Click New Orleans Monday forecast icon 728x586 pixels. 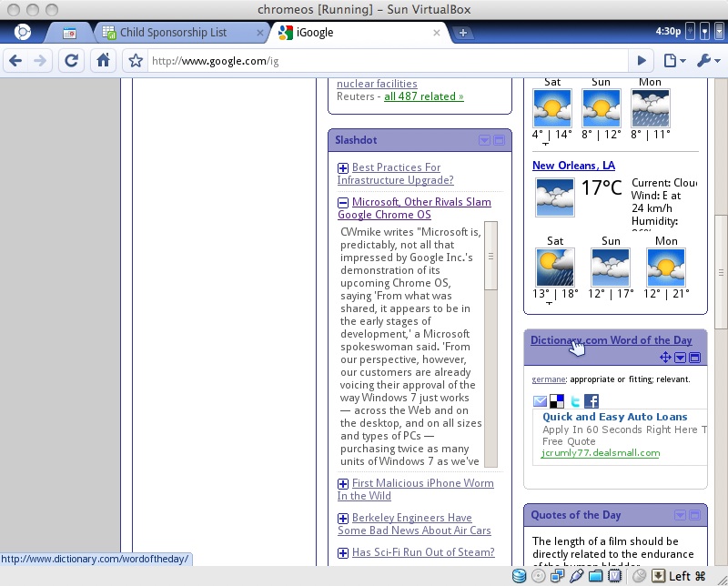tap(666, 268)
